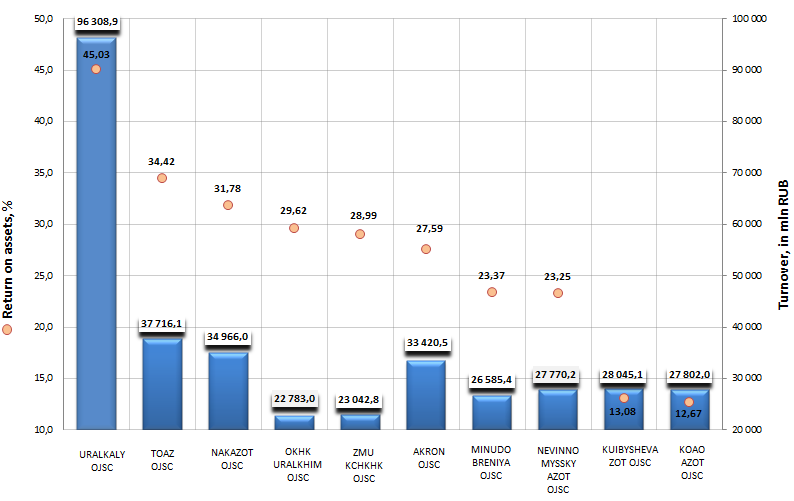This screenshot has width=794, height=501.
Task: Select the 27 802,0 data label
Action: tap(690, 375)
